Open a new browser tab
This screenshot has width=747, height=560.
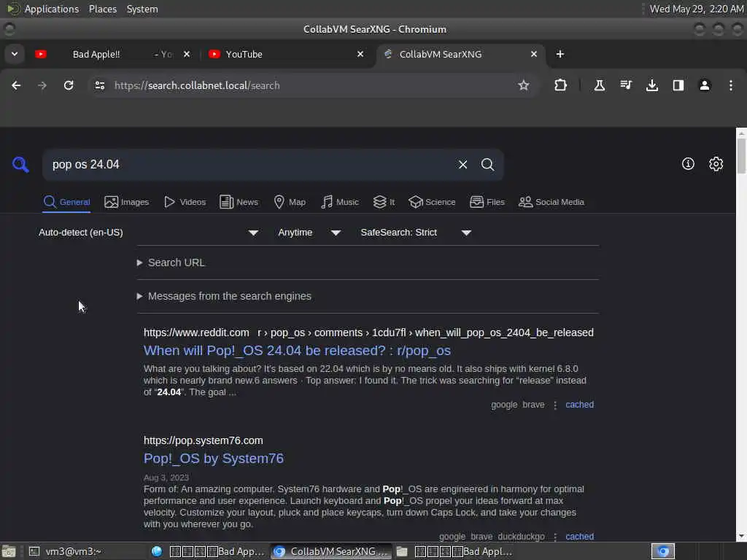(x=560, y=54)
